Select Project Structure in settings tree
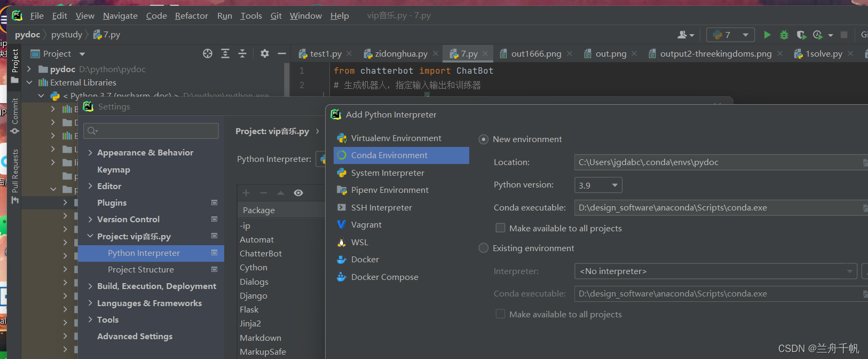This screenshot has height=359, width=868. pyautogui.click(x=141, y=270)
